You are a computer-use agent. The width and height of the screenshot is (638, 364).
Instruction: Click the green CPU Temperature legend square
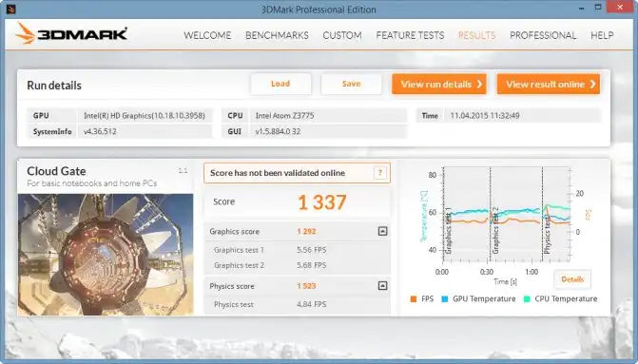tap(527, 299)
